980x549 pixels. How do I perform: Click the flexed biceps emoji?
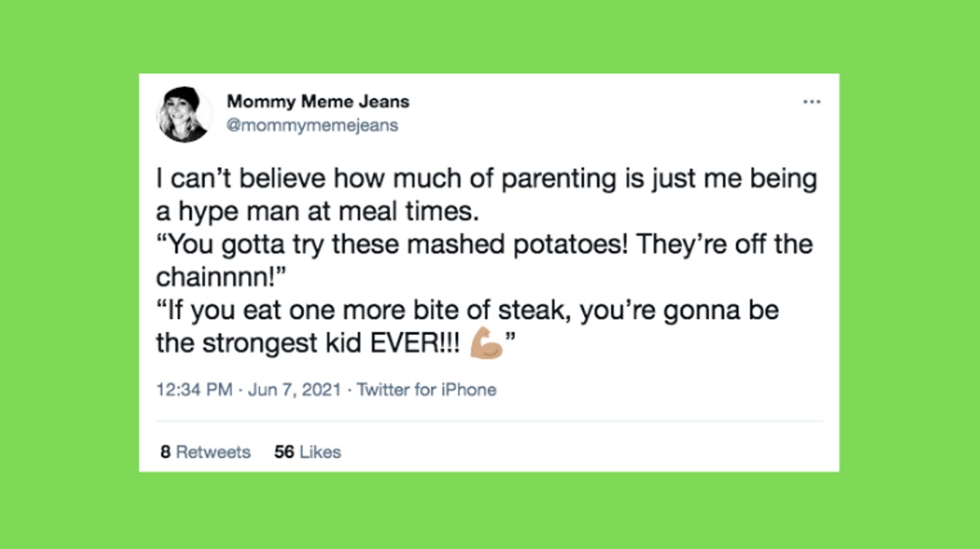coord(486,343)
